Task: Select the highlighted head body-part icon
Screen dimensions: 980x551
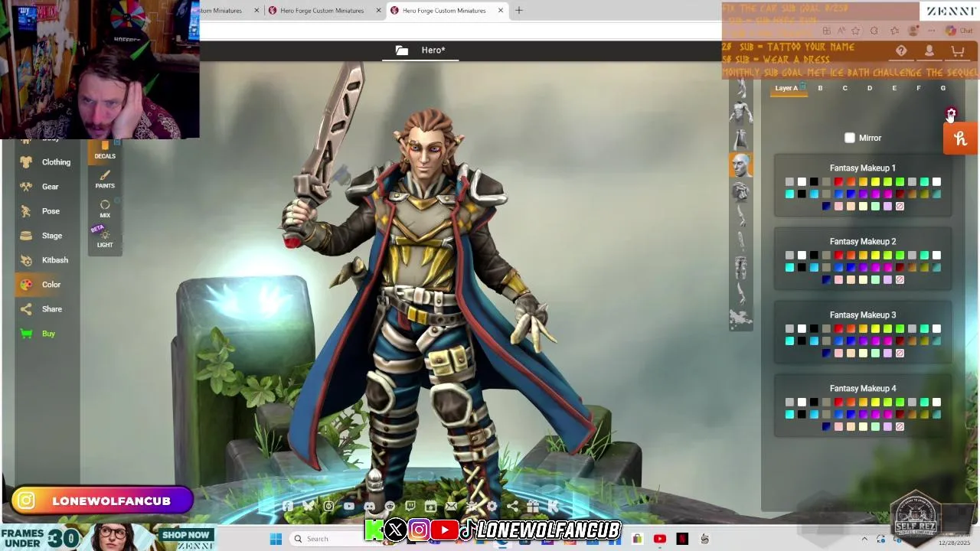Action: pyautogui.click(x=740, y=165)
